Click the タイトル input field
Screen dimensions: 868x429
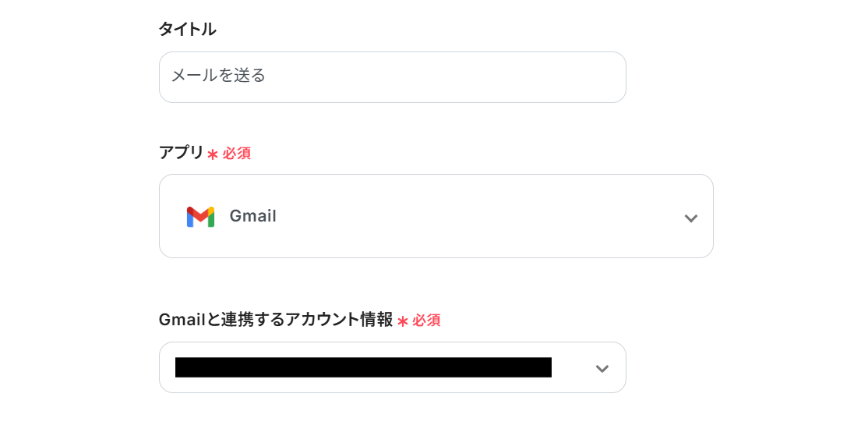(x=392, y=76)
